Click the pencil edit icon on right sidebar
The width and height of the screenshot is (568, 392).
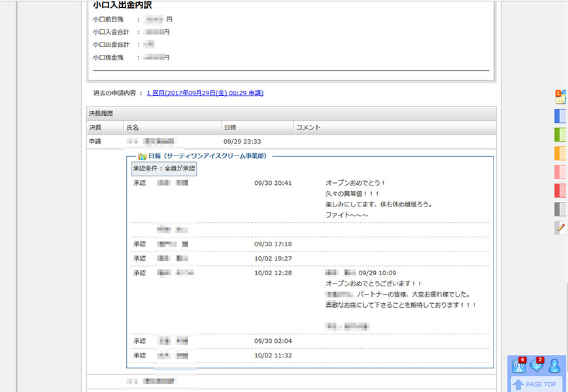560,227
